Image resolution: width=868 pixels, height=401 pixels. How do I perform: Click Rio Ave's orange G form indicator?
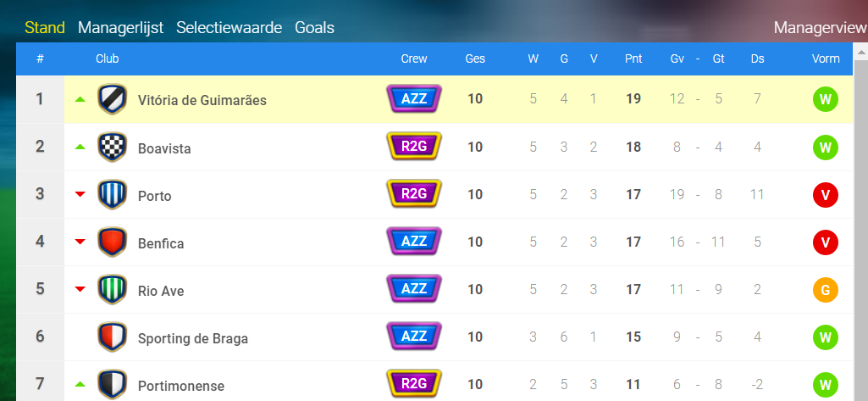826,290
